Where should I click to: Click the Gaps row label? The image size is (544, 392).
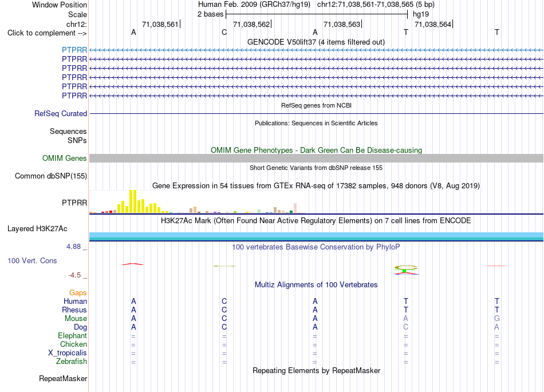pos(78,293)
